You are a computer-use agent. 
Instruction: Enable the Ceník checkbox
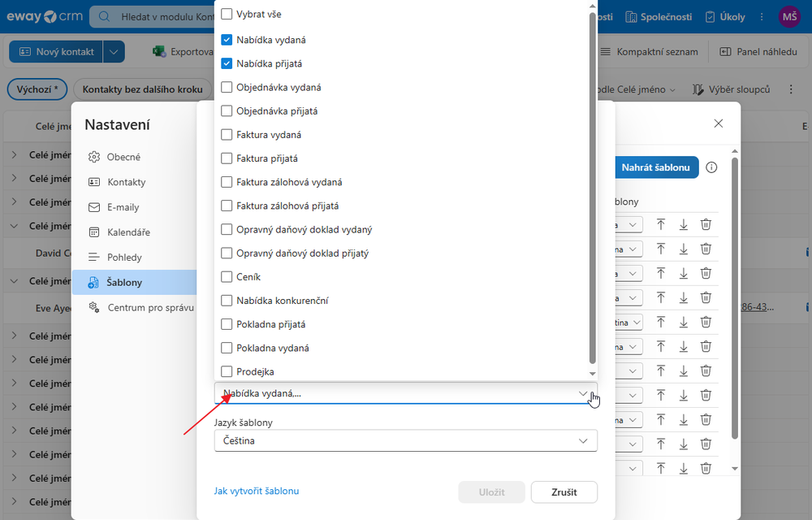click(x=227, y=277)
